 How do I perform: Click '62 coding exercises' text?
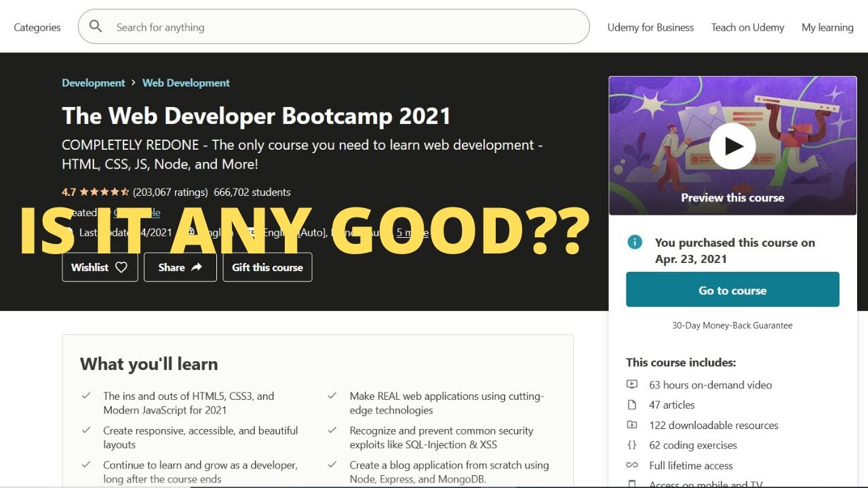(693, 445)
